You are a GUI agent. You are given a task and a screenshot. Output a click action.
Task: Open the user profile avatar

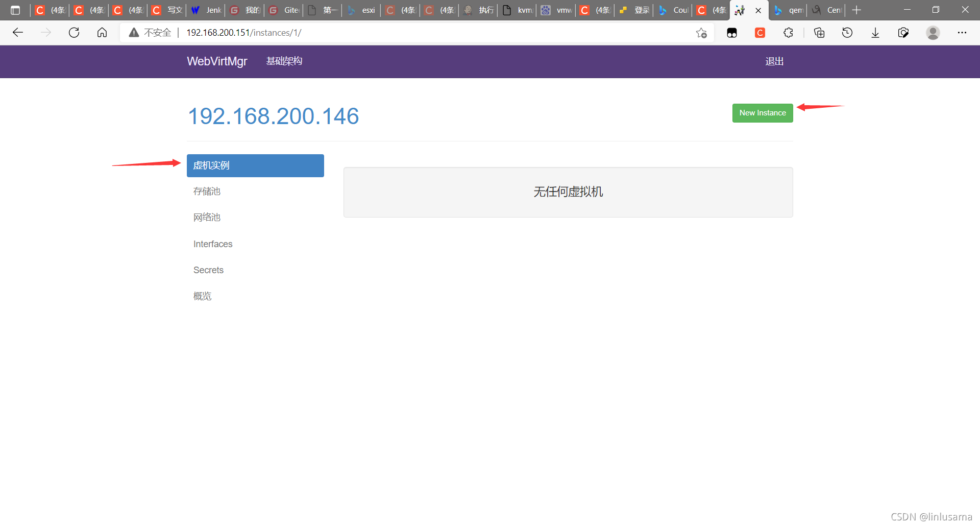click(x=933, y=33)
